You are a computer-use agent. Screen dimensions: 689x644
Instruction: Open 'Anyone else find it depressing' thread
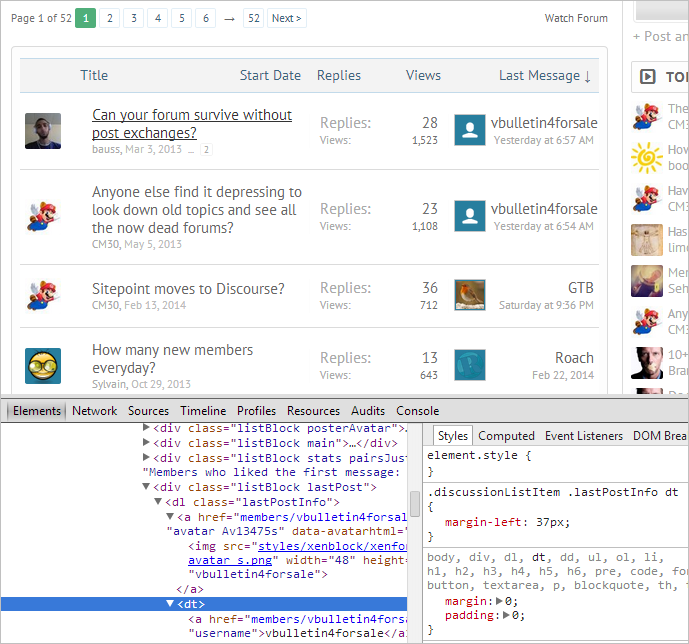coord(196,210)
